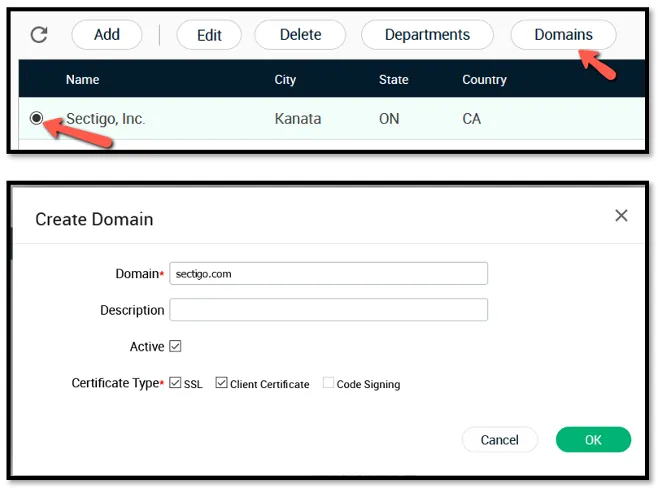
Task: Sort by the City column header
Action: point(285,80)
